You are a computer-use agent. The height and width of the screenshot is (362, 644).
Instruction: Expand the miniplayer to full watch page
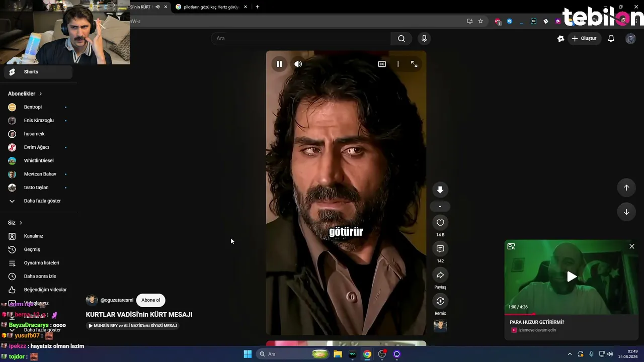[x=511, y=246]
